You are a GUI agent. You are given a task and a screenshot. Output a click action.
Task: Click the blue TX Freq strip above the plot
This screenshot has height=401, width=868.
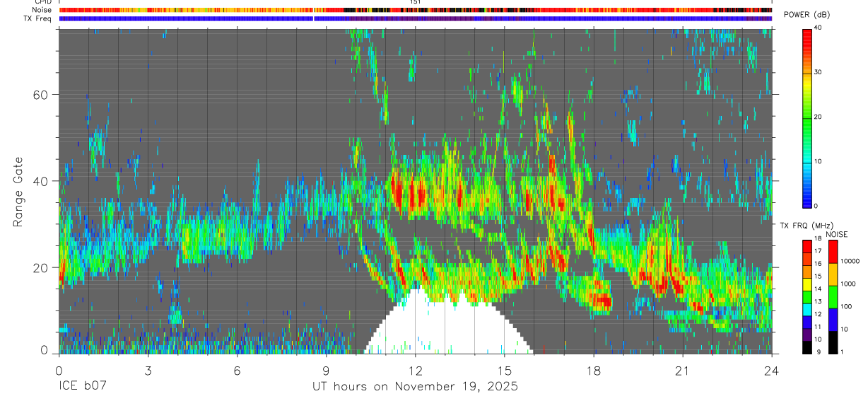(x=416, y=18)
